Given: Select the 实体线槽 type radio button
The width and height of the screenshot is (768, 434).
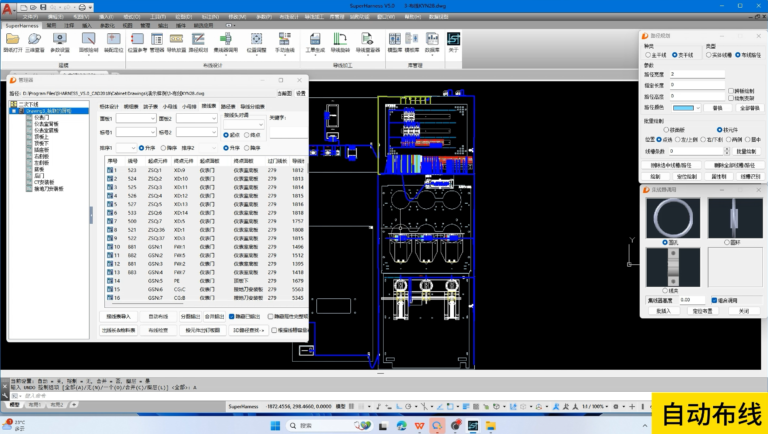Looking at the screenshot, I should 708,55.
